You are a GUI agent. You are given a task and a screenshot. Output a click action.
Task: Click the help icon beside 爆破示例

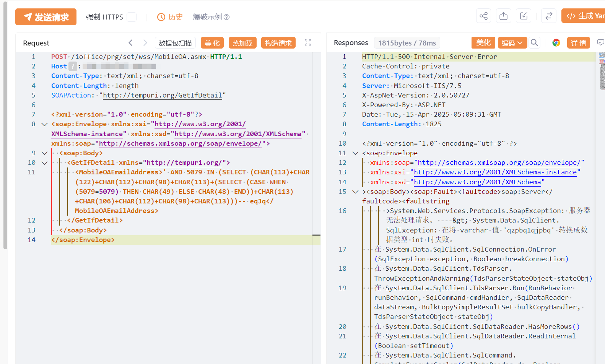click(x=227, y=17)
